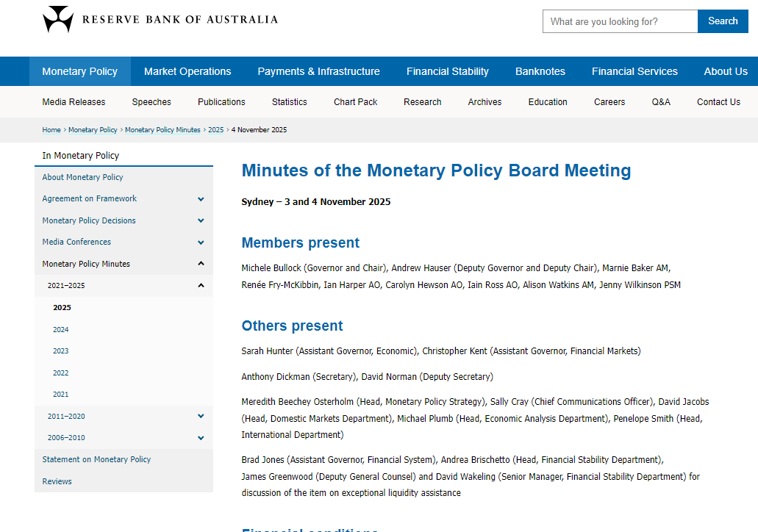Open Reviews in the sidebar
This screenshot has width=758, height=532.
(x=57, y=481)
